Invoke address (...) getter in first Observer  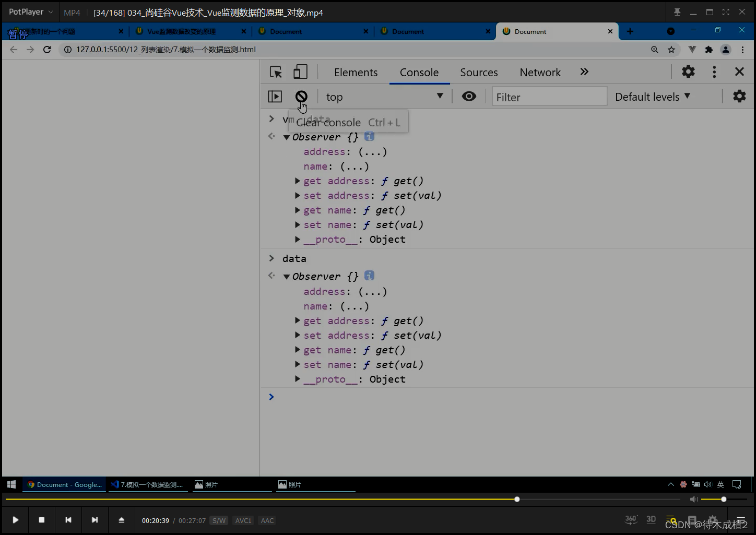373,152
